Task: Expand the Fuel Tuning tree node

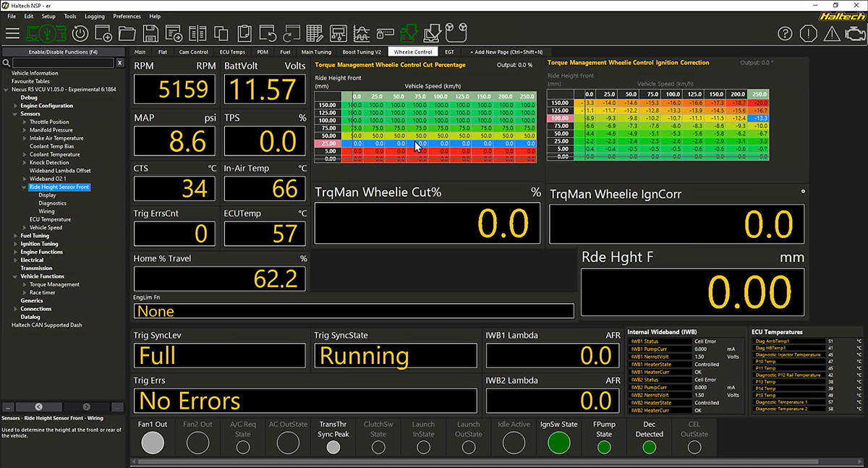Action: [17, 236]
